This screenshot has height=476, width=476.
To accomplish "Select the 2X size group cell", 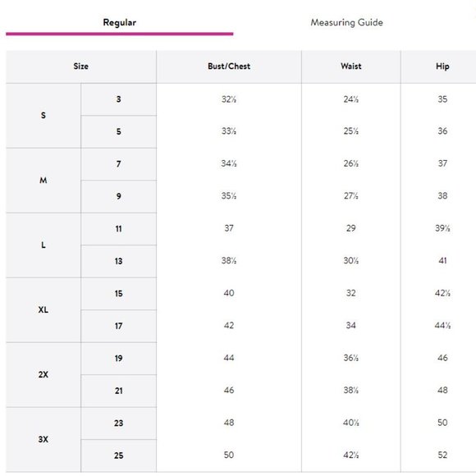I will pyautogui.click(x=43, y=374).
